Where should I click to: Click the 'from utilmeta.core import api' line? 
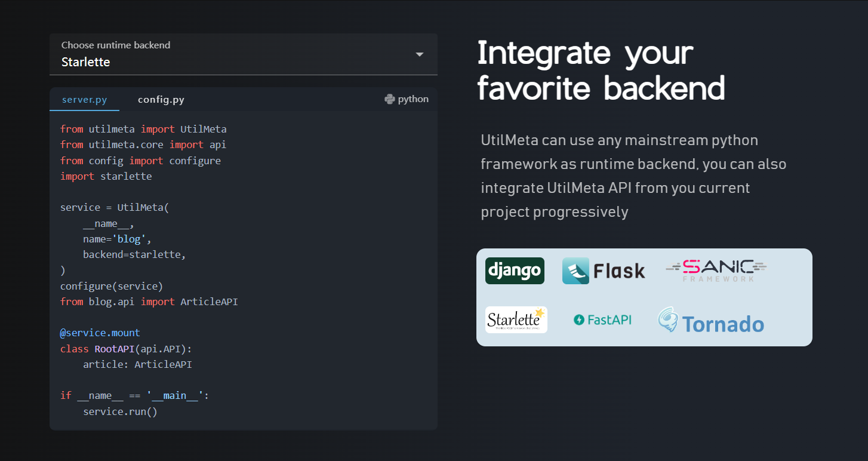point(143,145)
